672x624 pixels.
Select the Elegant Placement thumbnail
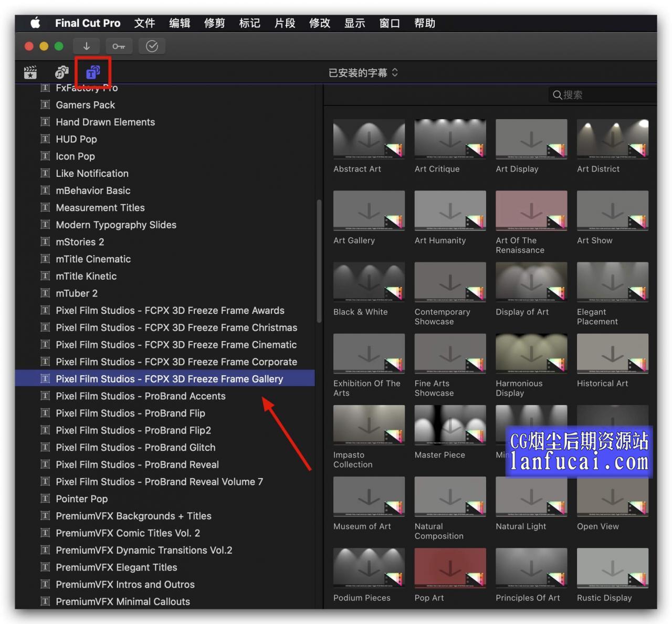click(613, 282)
